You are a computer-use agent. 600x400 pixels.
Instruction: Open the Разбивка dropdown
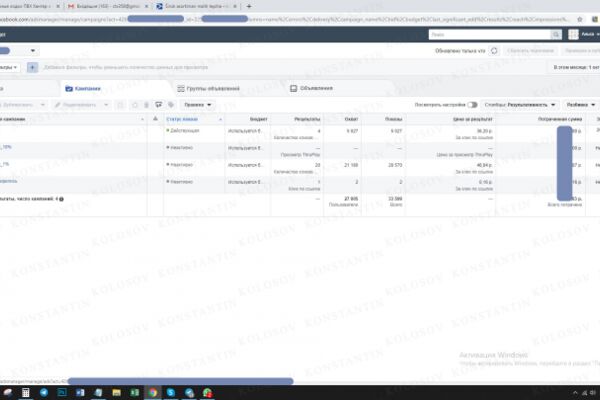point(580,105)
